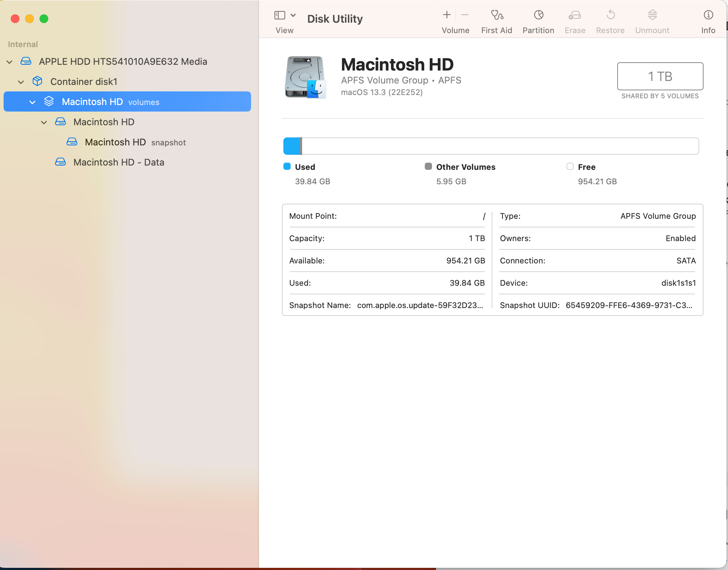
Task: Click the Unmount eject icon
Action: (652, 15)
